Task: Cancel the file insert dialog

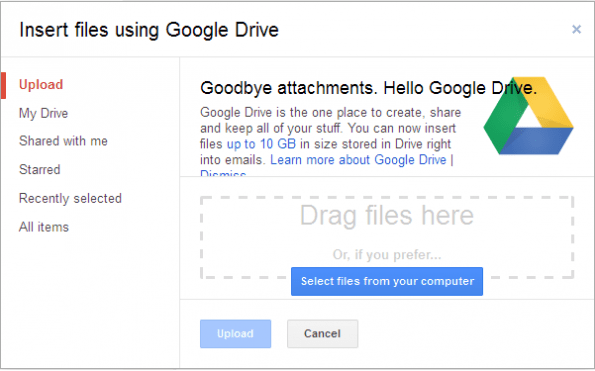Action: click(322, 334)
